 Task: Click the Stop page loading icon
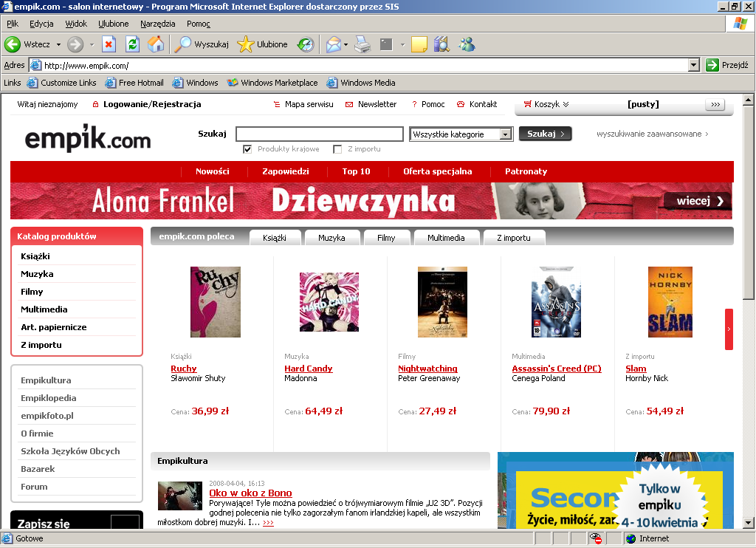(109, 44)
